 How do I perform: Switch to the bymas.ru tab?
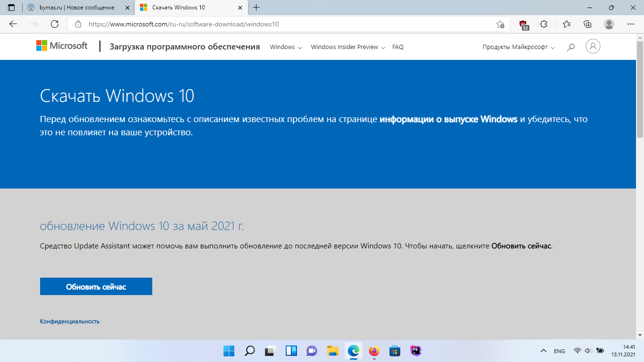(77, 8)
